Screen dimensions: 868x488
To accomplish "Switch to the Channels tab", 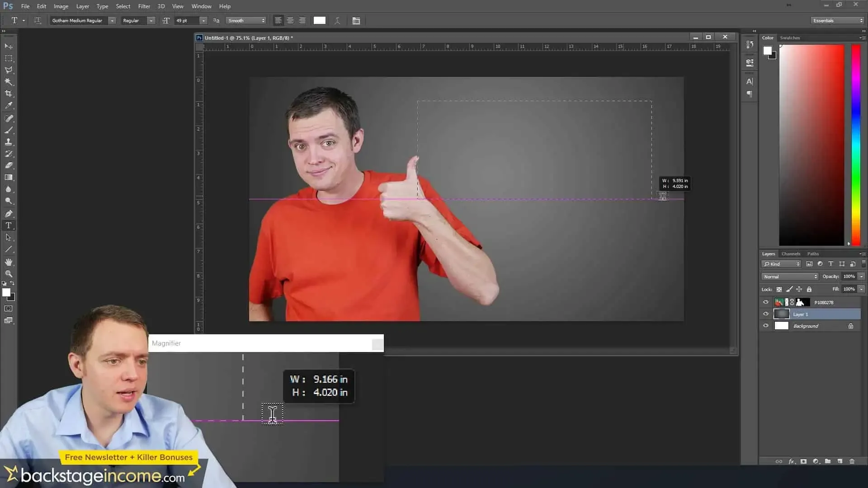I will click(x=790, y=254).
